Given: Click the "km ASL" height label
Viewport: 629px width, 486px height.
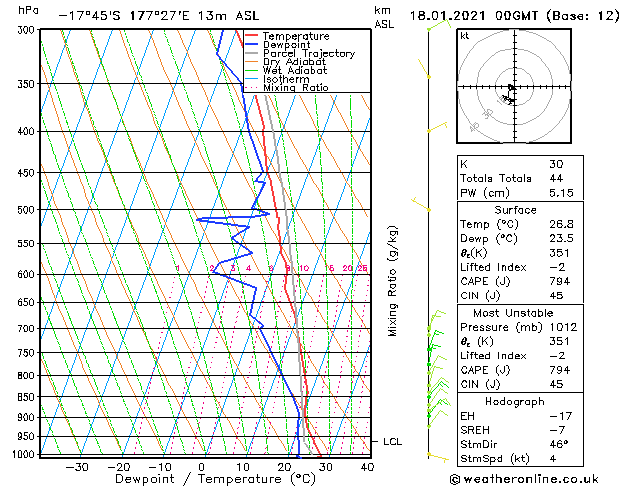Looking at the screenshot, I should coord(384,17).
